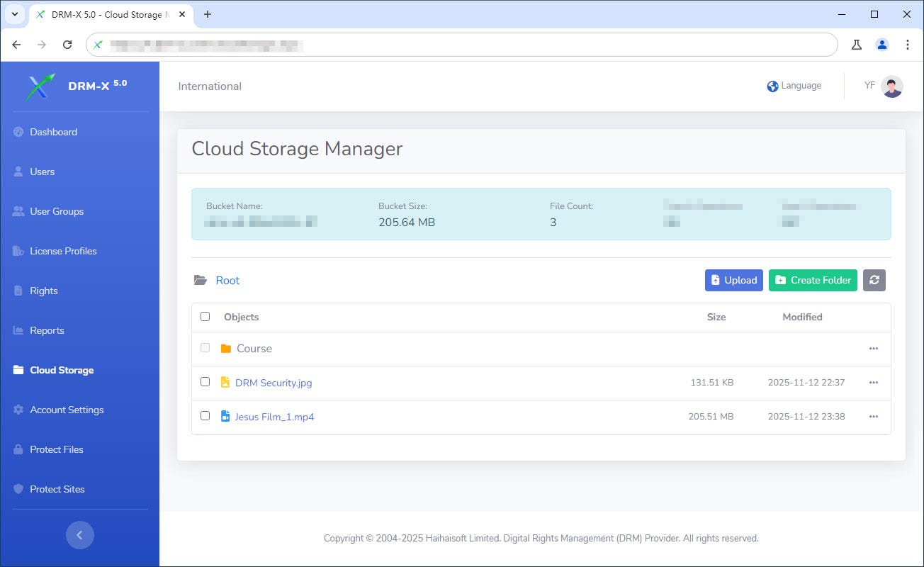The width and height of the screenshot is (924, 567).
Task: Click the International heading text
Action: click(210, 86)
